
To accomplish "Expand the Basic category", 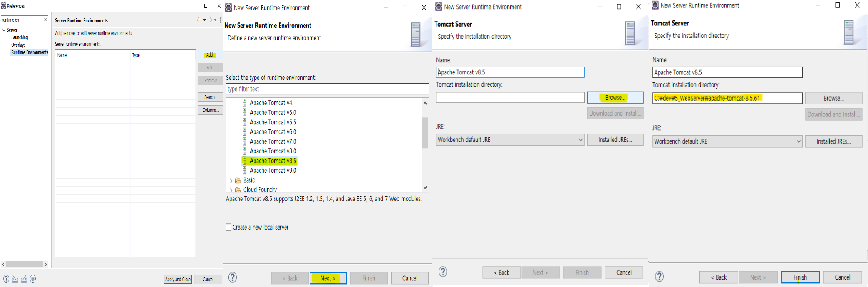I will [x=231, y=181].
